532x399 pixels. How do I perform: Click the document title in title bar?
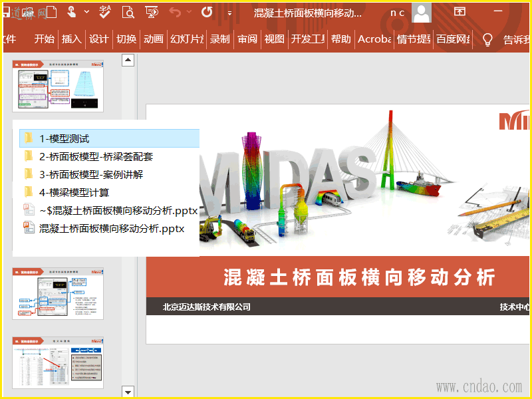click(x=307, y=13)
